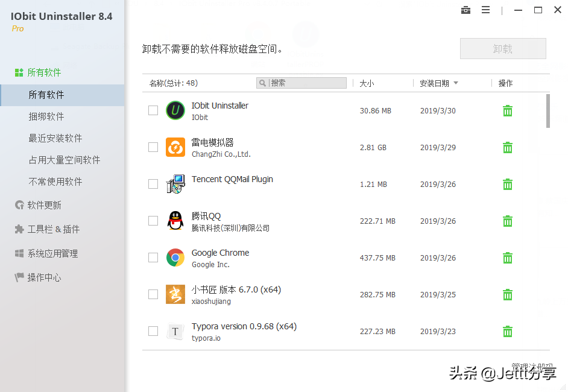Click the Google Chrome logo icon
This screenshot has height=392, width=568.
coord(175,258)
